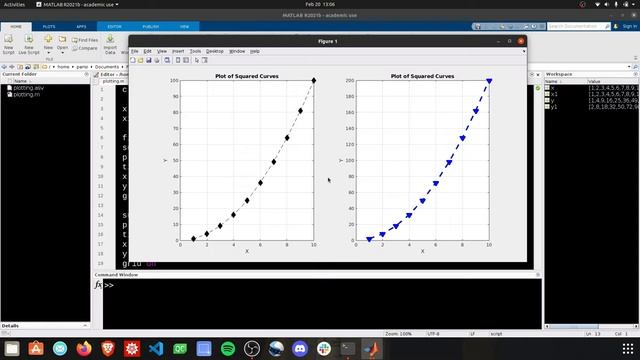Screen dimensions: 640x360
Task: Select the 'home' segment in the address path
Action: coord(63,67)
